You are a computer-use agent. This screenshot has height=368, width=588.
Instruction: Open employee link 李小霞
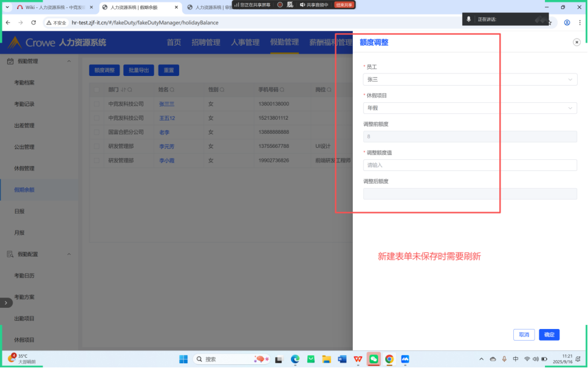point(167,161)
